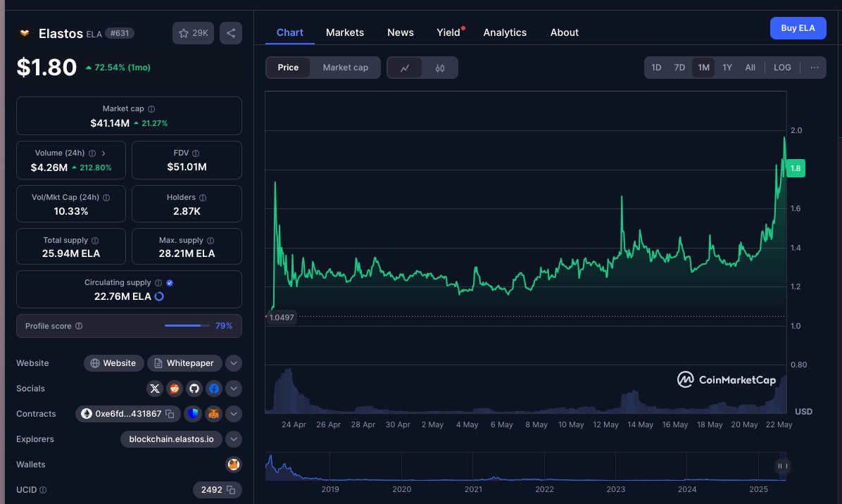Click 2021 on the bottom timeline navigator
The height and width of the screenshot is (504, 842).
[x=473, y=489]
